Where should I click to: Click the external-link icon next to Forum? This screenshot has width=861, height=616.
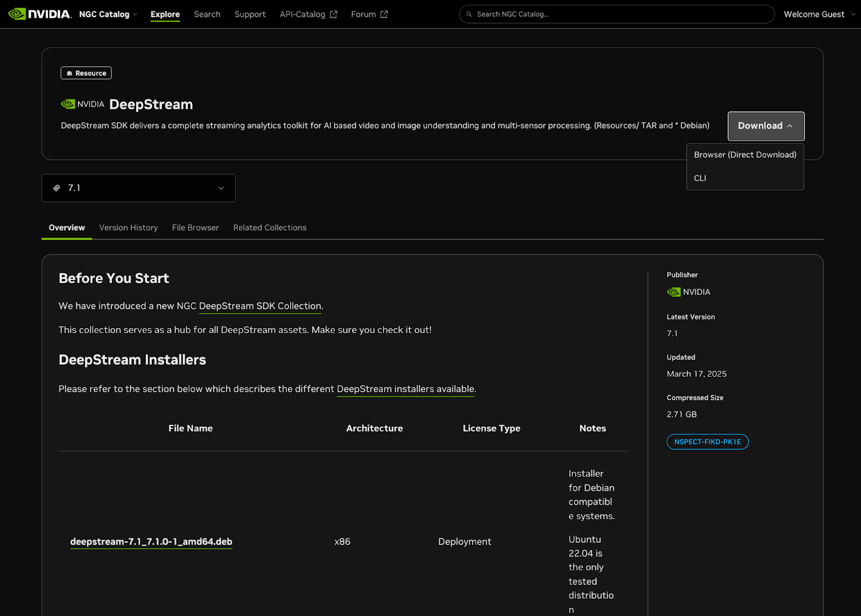click(x=384, y=14)
